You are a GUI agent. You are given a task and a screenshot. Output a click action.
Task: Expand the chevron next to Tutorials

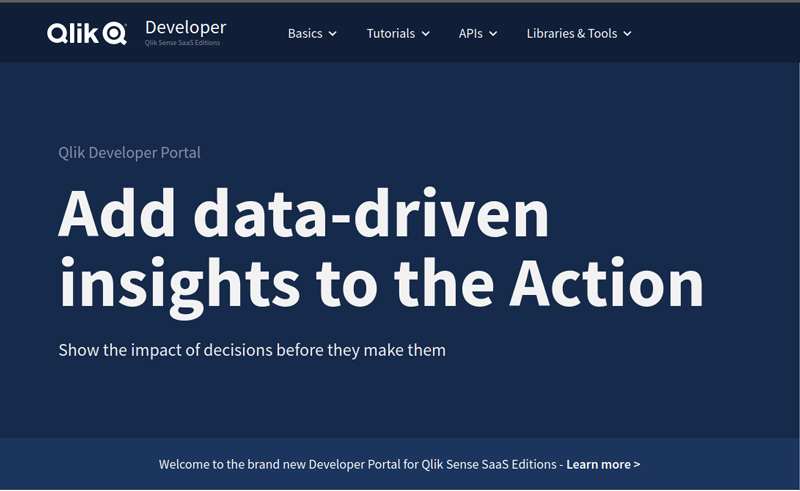click(426, 34)
